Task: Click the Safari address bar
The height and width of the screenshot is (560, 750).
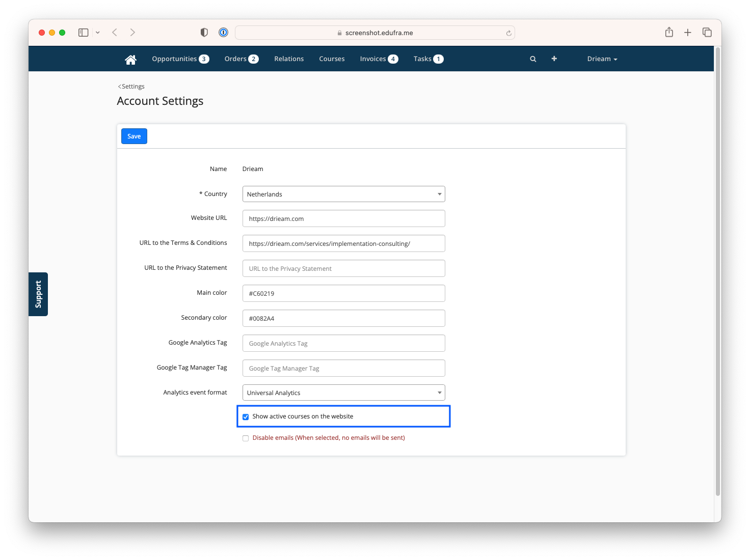Action: point(375,33)
